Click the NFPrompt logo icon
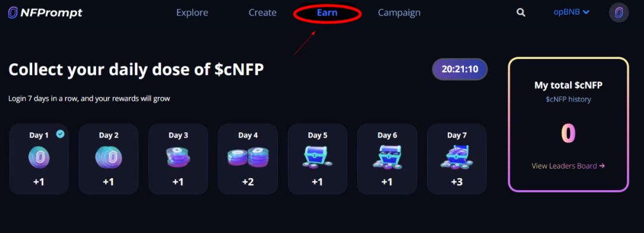This screenshot has height=233, width=644. coord(13,13)
